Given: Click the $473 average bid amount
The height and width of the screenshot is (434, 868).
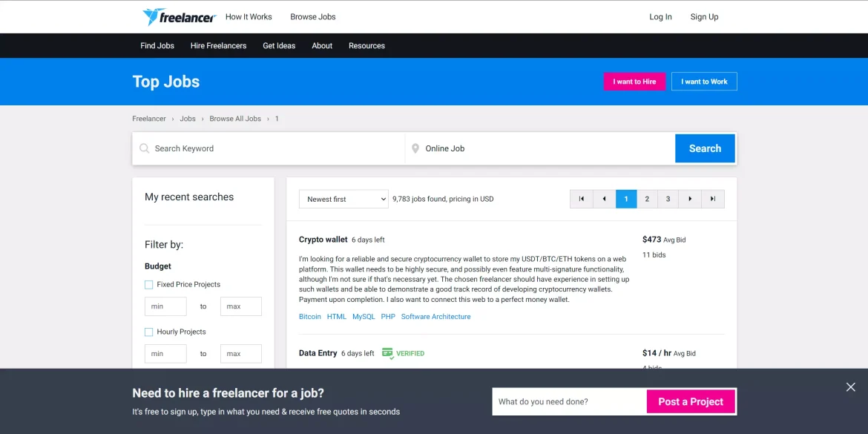Looking at the screenshot, I should pyautogui.click(x=651, y=240).
